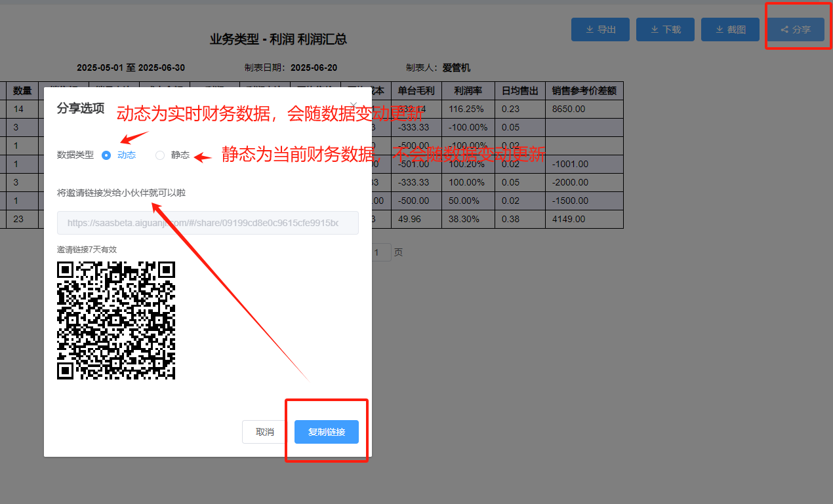The width and height of the screenshot is (833, 504).
Task: Click the date range 2025-05-01 至 2025-06-30
Action: pyautogui.click(x=131, y=68)
